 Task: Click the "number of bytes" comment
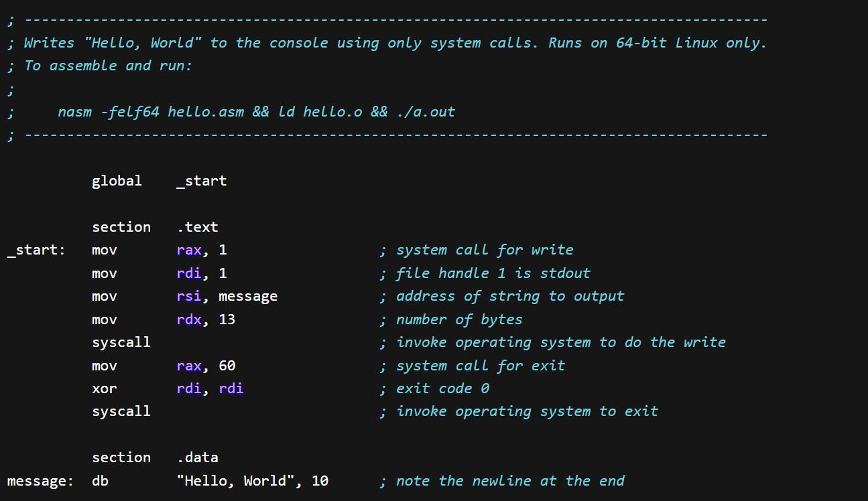click(x=459, y=319)
